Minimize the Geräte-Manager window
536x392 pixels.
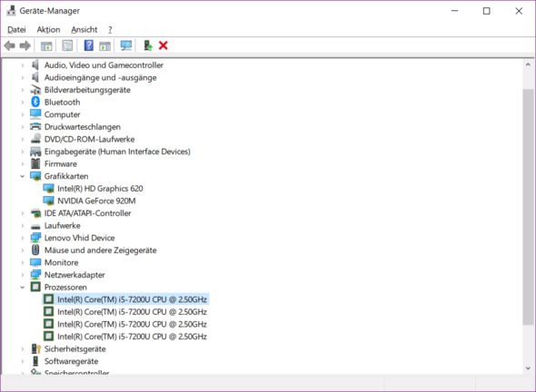tap(454, 11)
